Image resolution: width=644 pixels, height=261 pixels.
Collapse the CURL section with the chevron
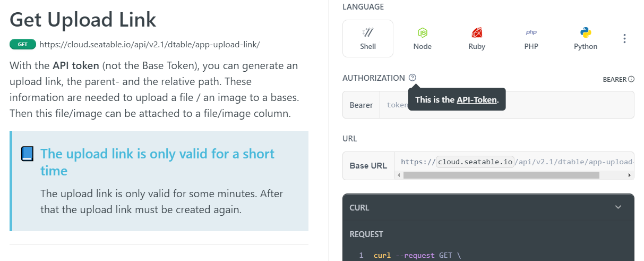pyautogui.click(x=618, y=207)
